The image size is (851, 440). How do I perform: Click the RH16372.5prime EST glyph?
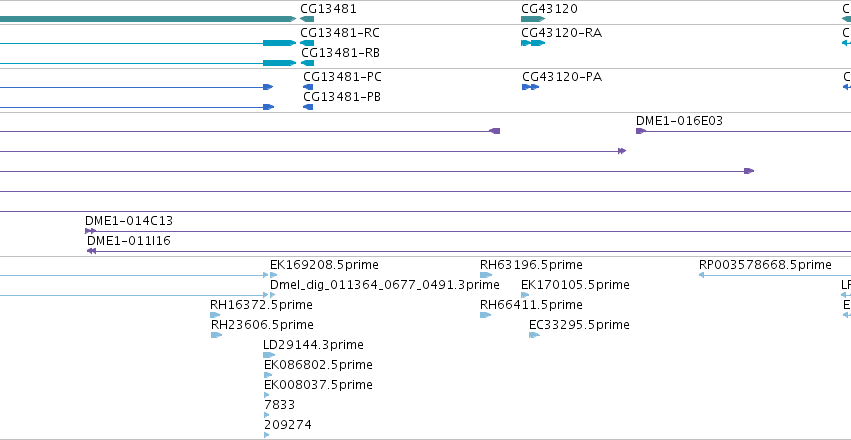(215, 315)
